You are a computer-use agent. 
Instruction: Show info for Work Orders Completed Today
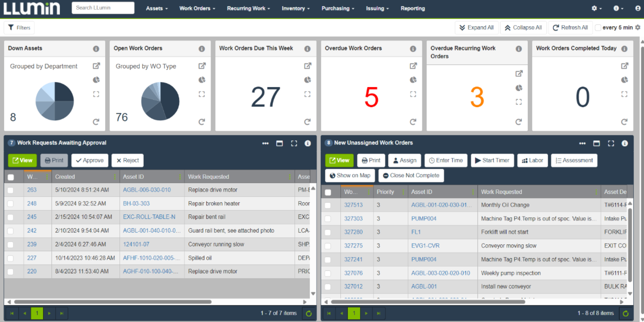(x=624, y=49)
